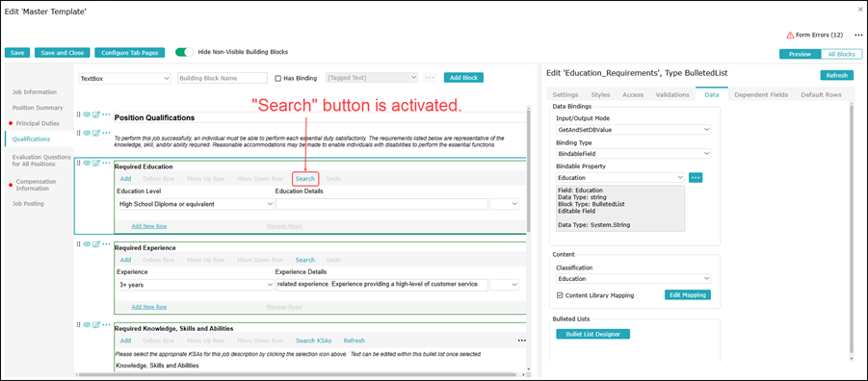This screenshot has width=868, height=381.
Task: Click the Education Details text field
Action: pyautogui.click(x=381, y=204)
